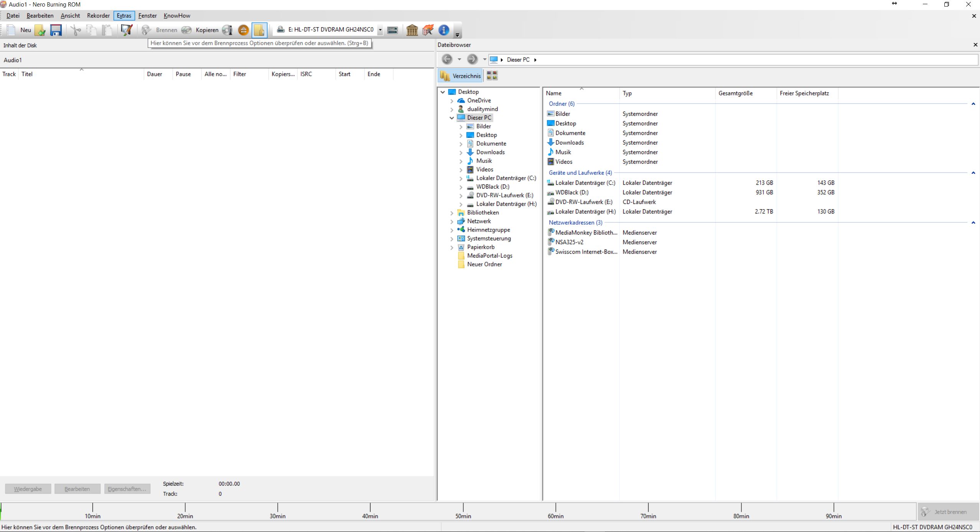
Task: Click the Kopieren disc copy button
Action: pos(201,30)
